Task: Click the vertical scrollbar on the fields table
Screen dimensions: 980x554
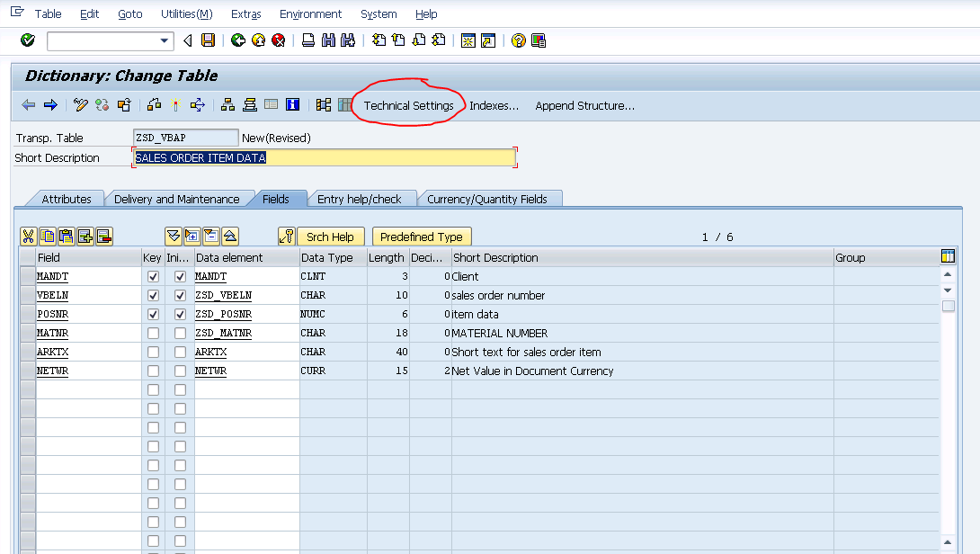Action: coord(948,306)
